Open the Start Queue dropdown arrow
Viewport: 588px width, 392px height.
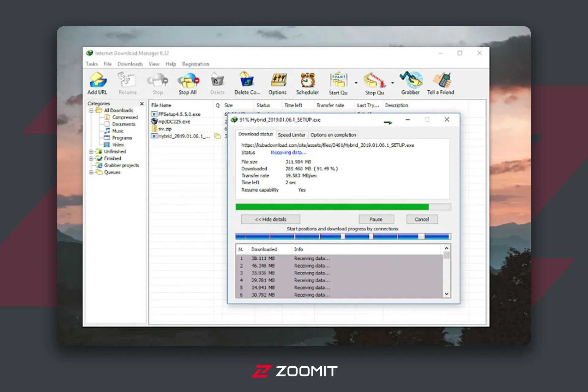click(x=356, y=83)
